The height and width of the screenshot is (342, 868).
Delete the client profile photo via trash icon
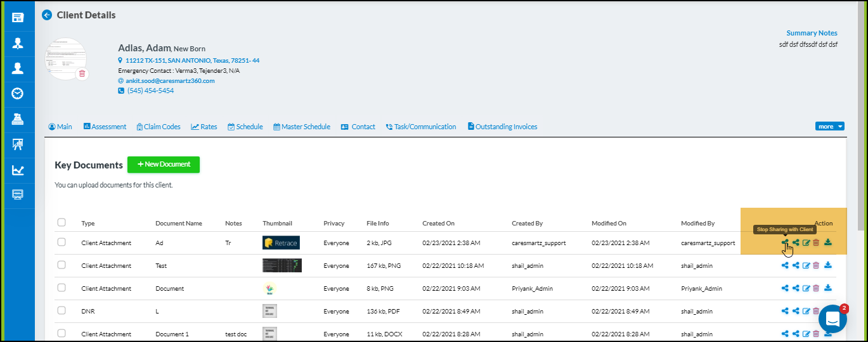82,74
